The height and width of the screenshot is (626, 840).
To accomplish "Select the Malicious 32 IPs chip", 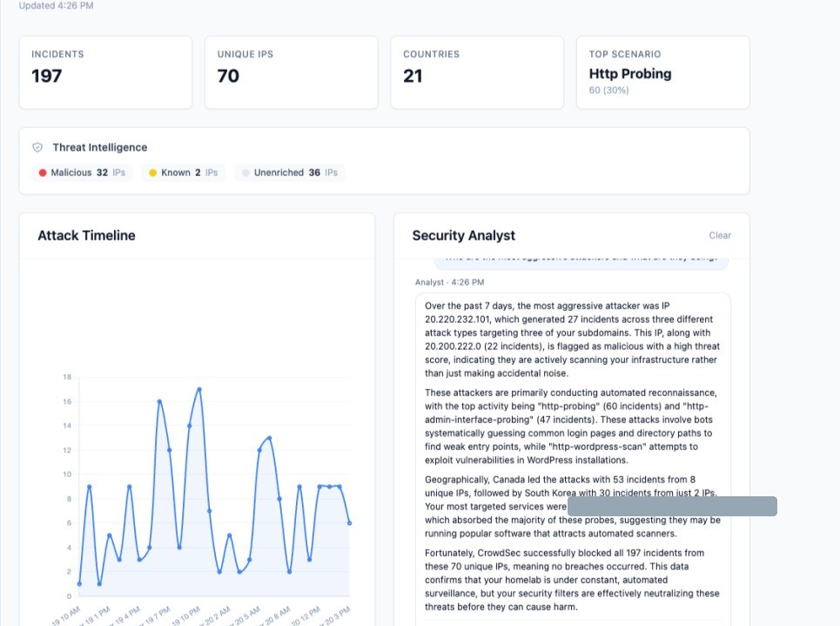I will pyautogui.click(x=82, y=172).
